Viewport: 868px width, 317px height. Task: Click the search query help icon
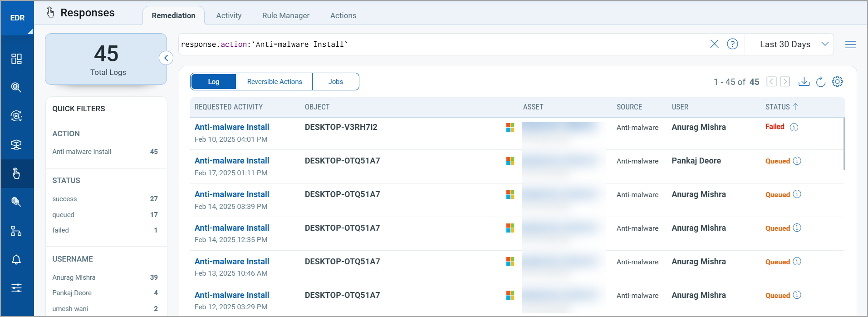[x=732, y=44]
